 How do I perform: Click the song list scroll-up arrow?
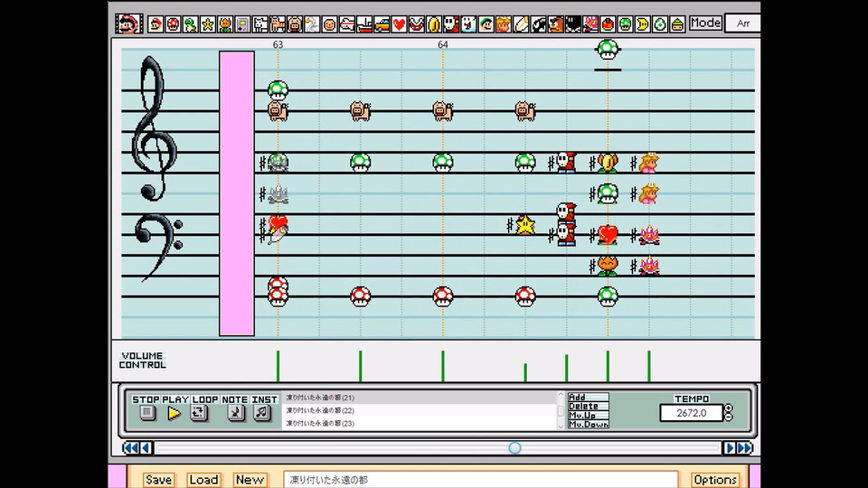(561, 395)
